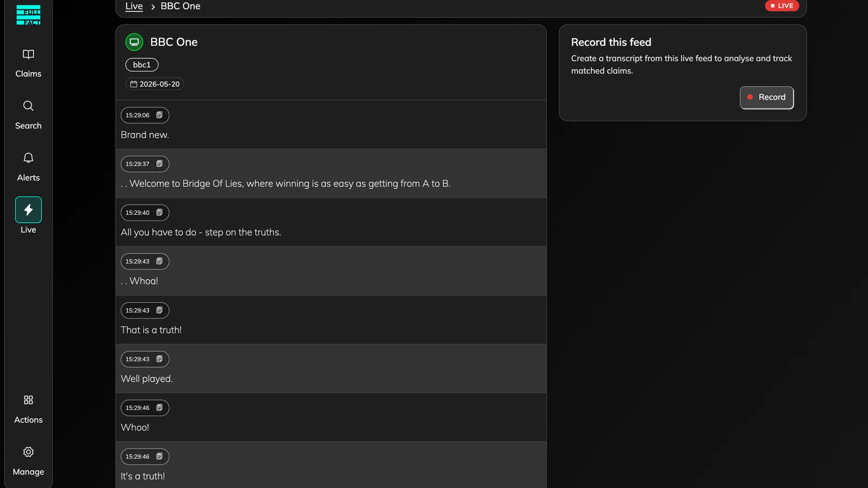Click the 'It's a truth!' text
The height and width of the screenshot is (488, 868).
pos(143,476)
